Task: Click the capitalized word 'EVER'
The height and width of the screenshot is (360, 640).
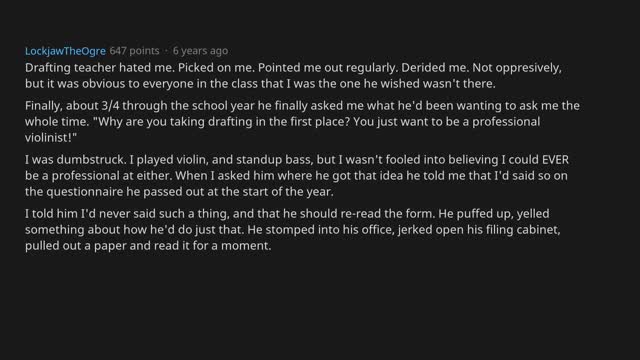Action: tap(555, 160)
